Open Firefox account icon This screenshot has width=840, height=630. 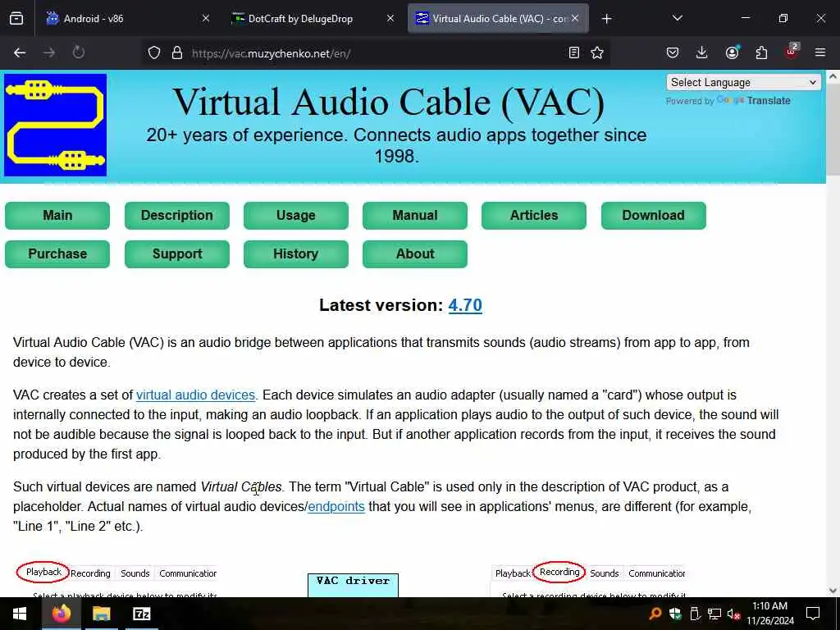(x=732, y=52)
